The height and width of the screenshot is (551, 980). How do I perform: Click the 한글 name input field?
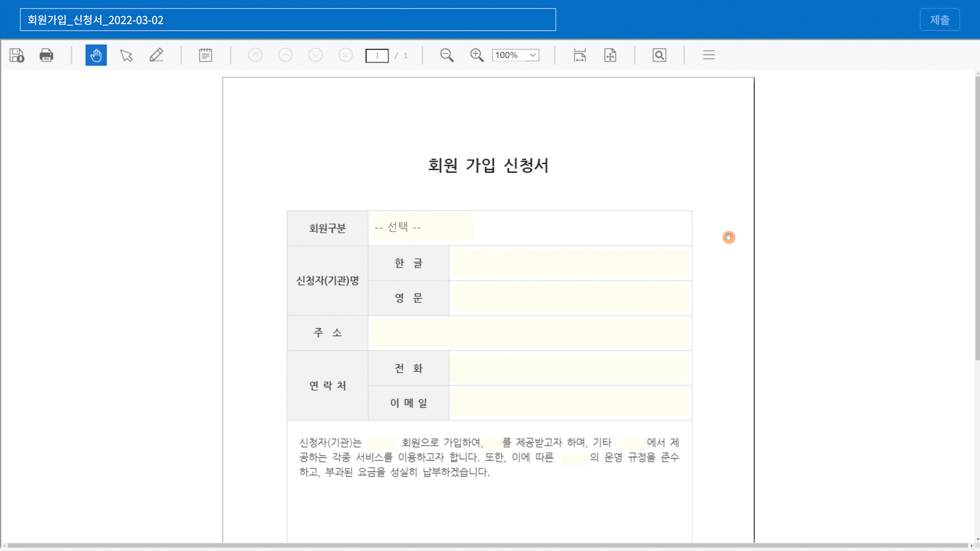(570, 263)
